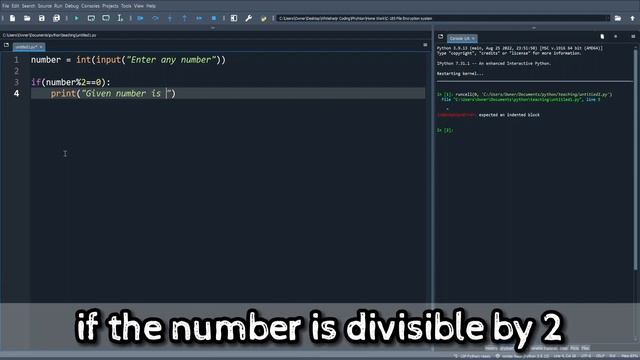Image resolution: width=640 pixels, height=360 pixels.
Task: Open the Run menu
Action: click(58, 6)
